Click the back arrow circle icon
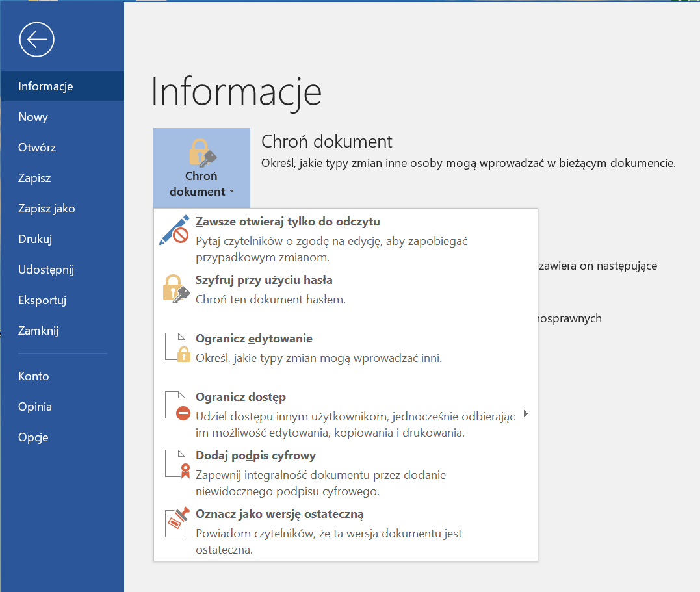The image size is (700, 592). 36,39
